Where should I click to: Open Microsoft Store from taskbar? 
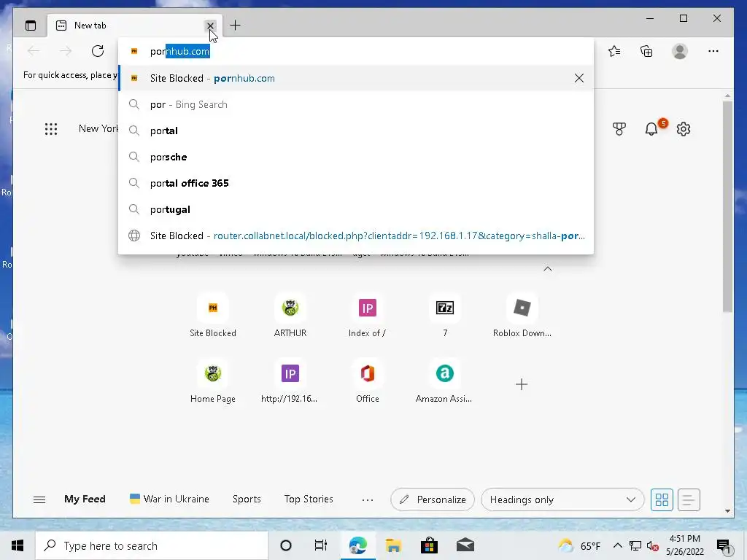click(429, 545)
